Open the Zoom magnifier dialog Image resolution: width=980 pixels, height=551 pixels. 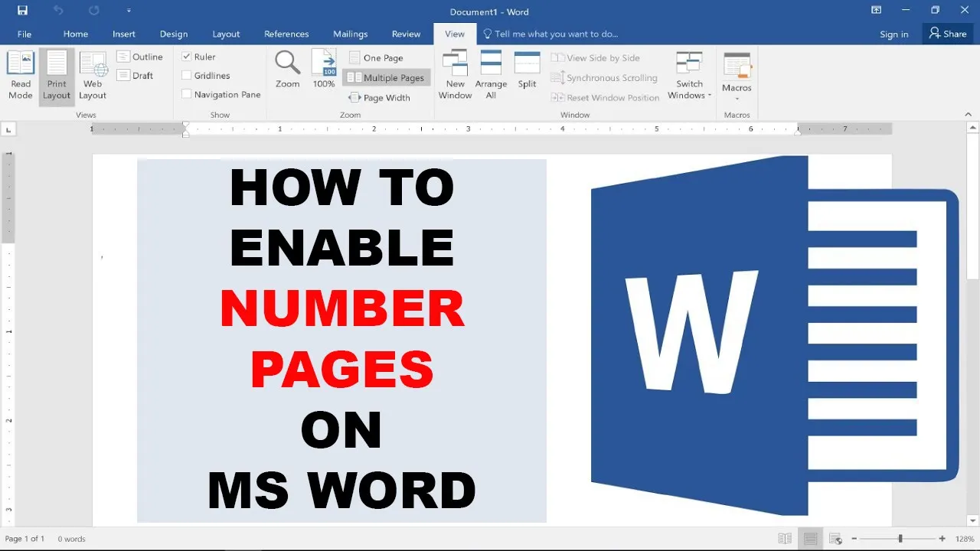[x=288, y=70]
